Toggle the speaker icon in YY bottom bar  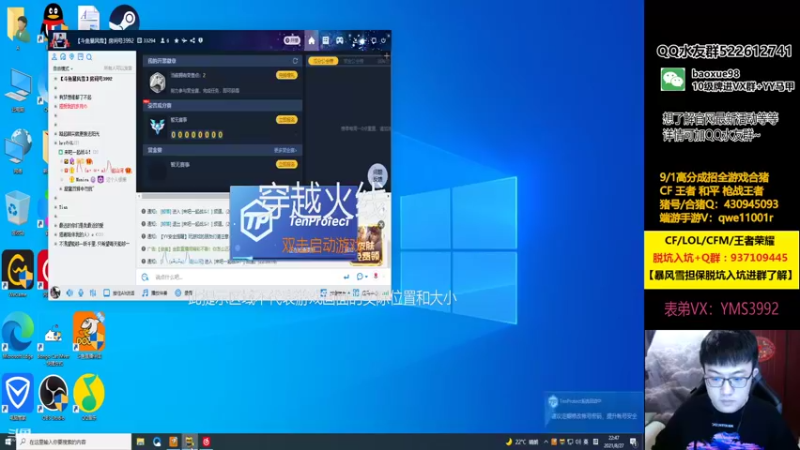69,293
